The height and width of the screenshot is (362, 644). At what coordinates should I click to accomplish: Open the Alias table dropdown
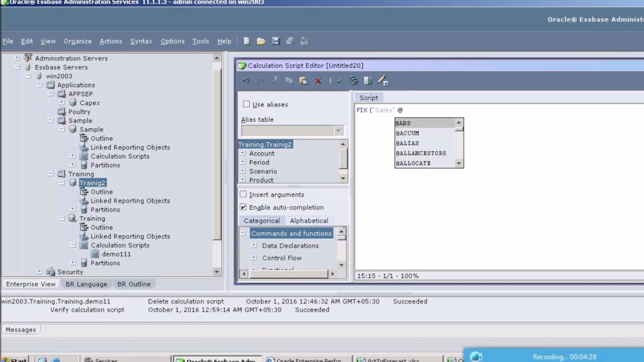pos(339,131)
